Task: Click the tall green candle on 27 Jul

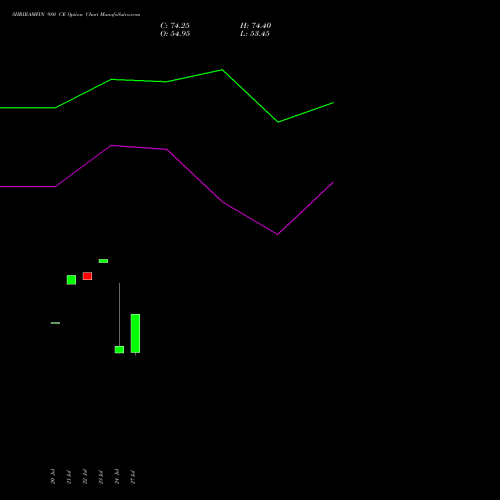Action: coord(135,333)
